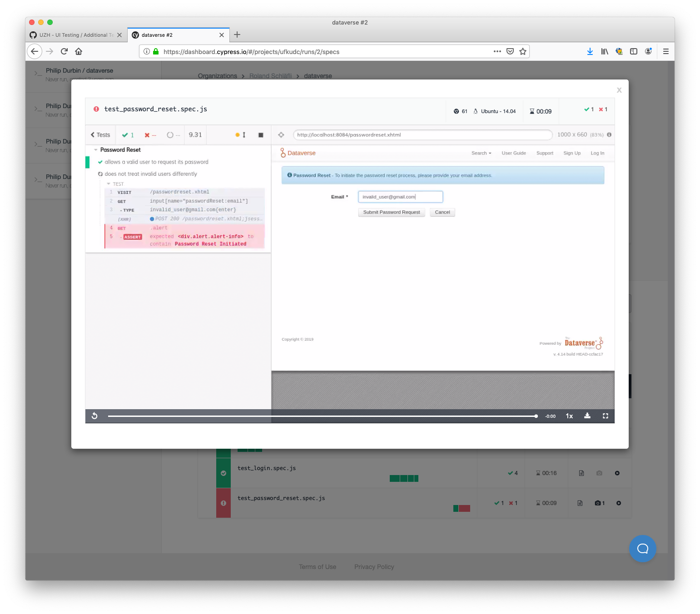
Task: Click Submit Password Request button
Action: click(392, 212)
